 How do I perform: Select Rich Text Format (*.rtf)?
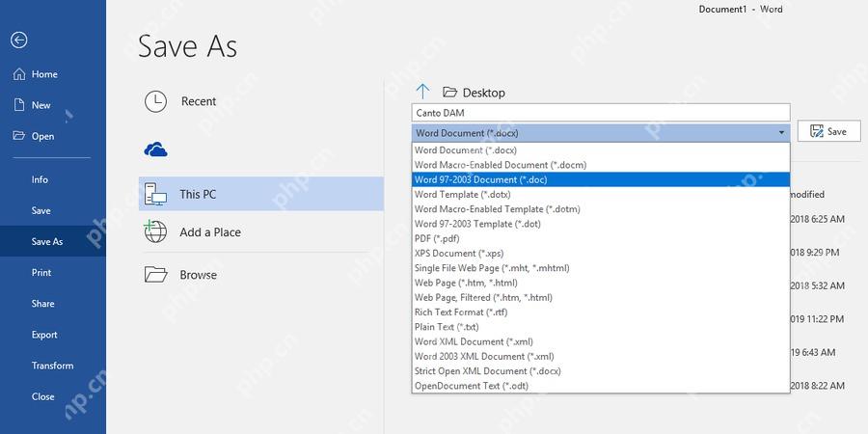(601, 312)
